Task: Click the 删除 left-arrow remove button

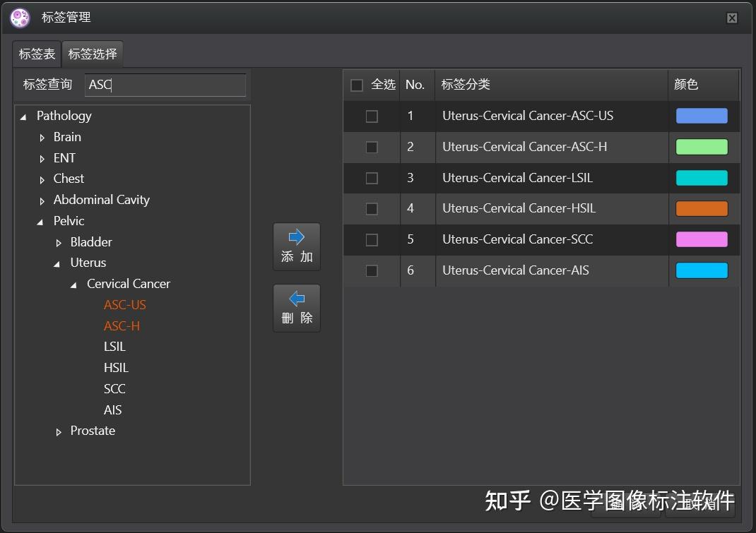Action: [297, 308]
